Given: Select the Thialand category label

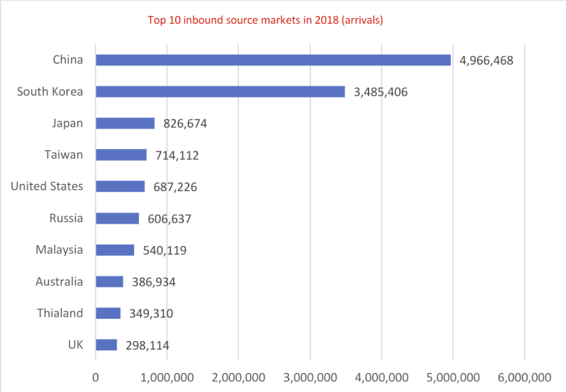Looking at the screenshot, I should click(x=60, y=313).
